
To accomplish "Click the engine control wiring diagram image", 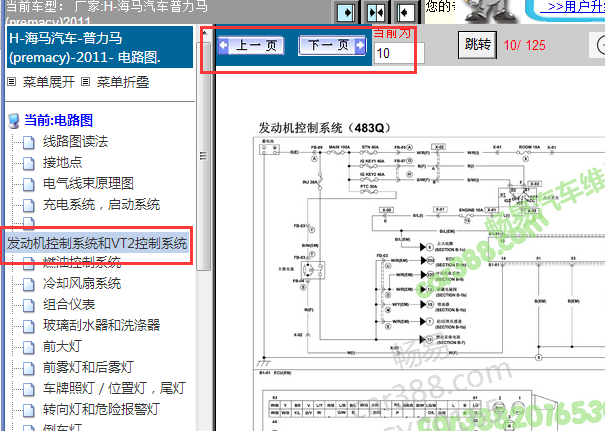I will point(429,284).
